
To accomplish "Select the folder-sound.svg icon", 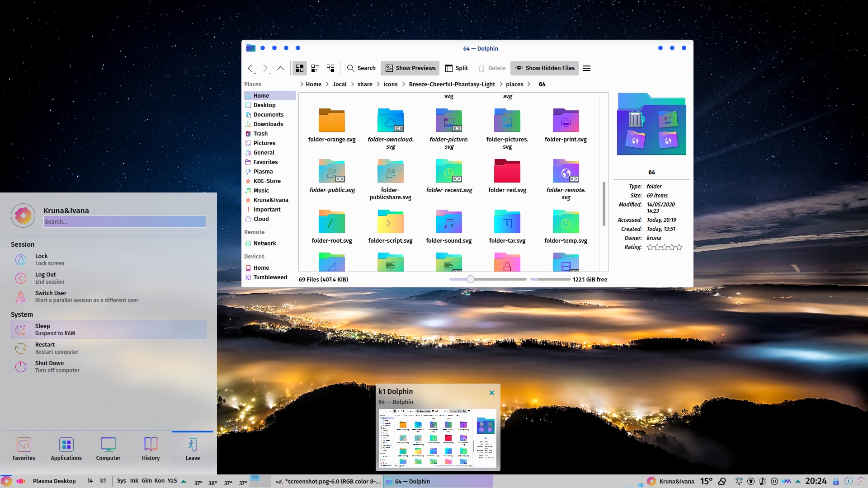I will (x=449, y=221).
